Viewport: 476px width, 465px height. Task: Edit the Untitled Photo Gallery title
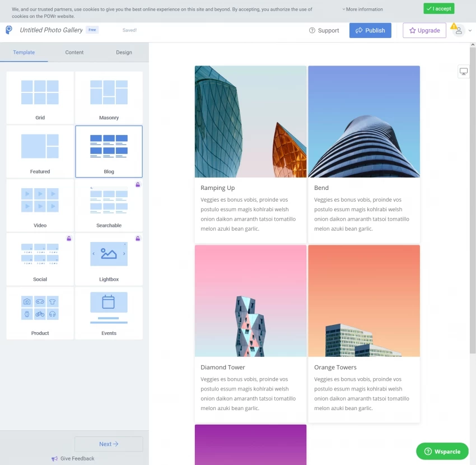(x=52, y=30)
